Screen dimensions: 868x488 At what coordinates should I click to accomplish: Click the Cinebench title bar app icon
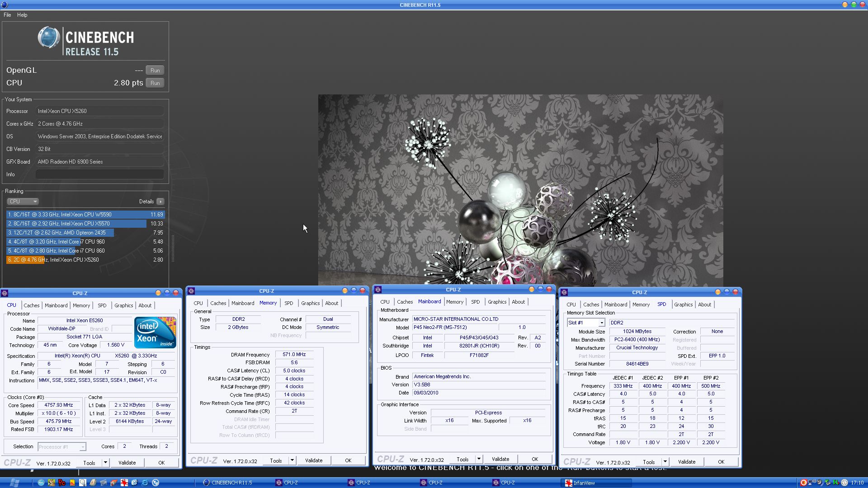(x=4, y=5)
